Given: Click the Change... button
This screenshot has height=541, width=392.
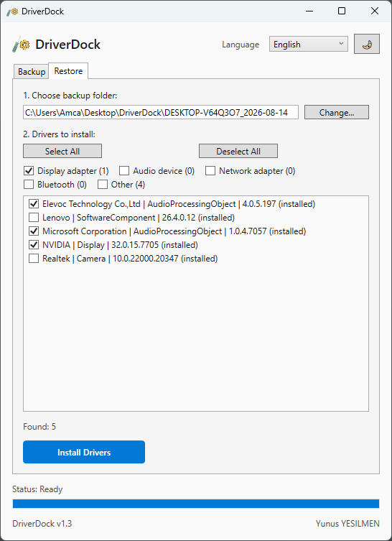Looking at the screenshot, I should point(337,113).
